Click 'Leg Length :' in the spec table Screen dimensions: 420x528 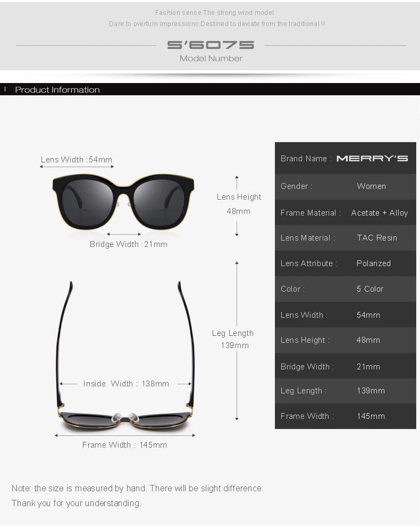[x=304, y=391]
